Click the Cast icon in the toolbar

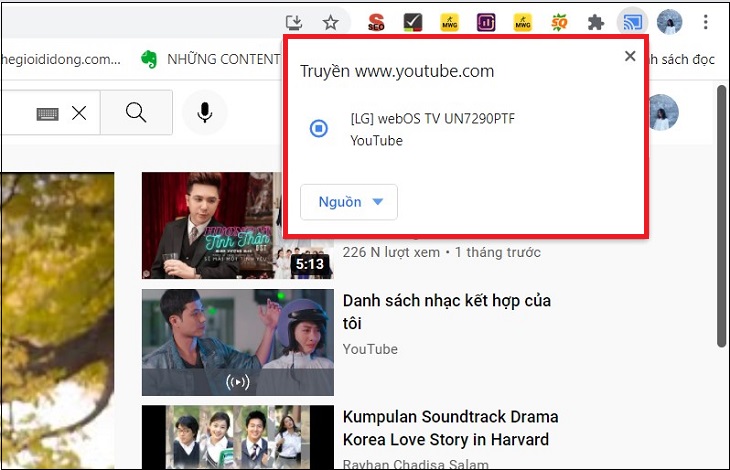[632, 22]
